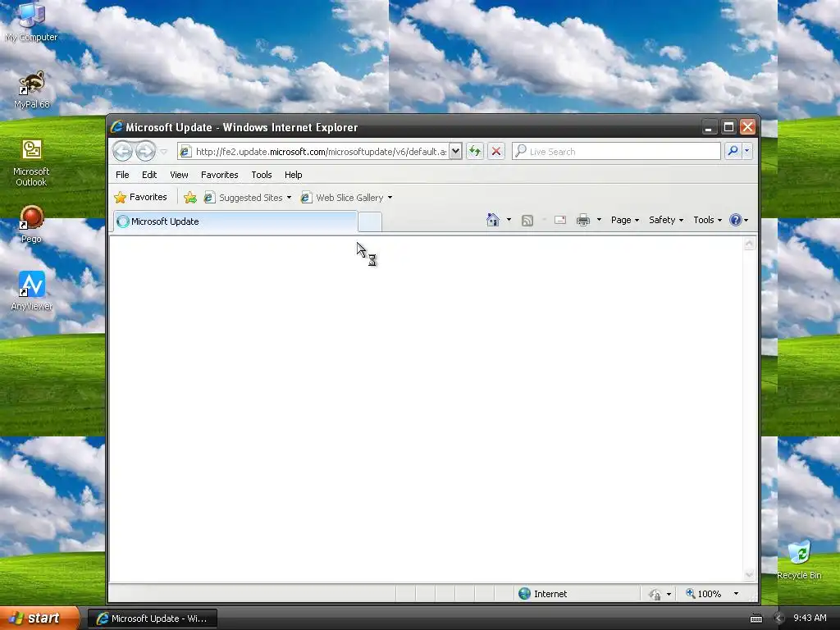Click the Favorites star button
Screen dimensions: 840x630
pyautogui.click(x=141, y=197)
